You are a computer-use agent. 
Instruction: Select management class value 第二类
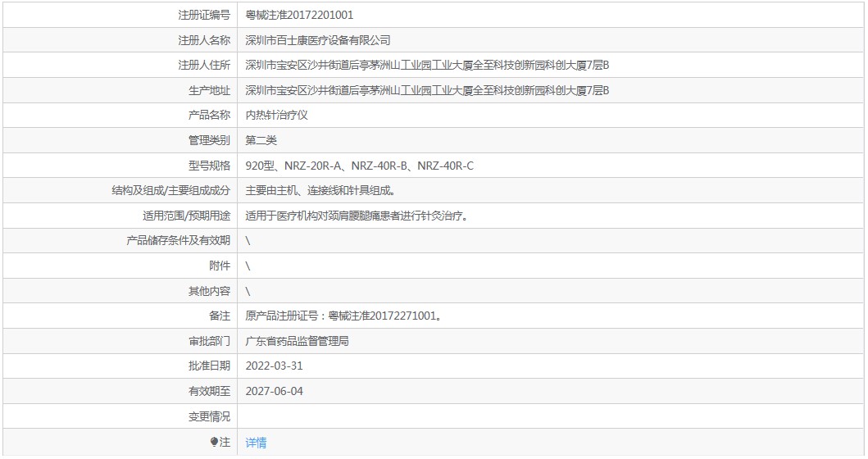tap(261, 141)
